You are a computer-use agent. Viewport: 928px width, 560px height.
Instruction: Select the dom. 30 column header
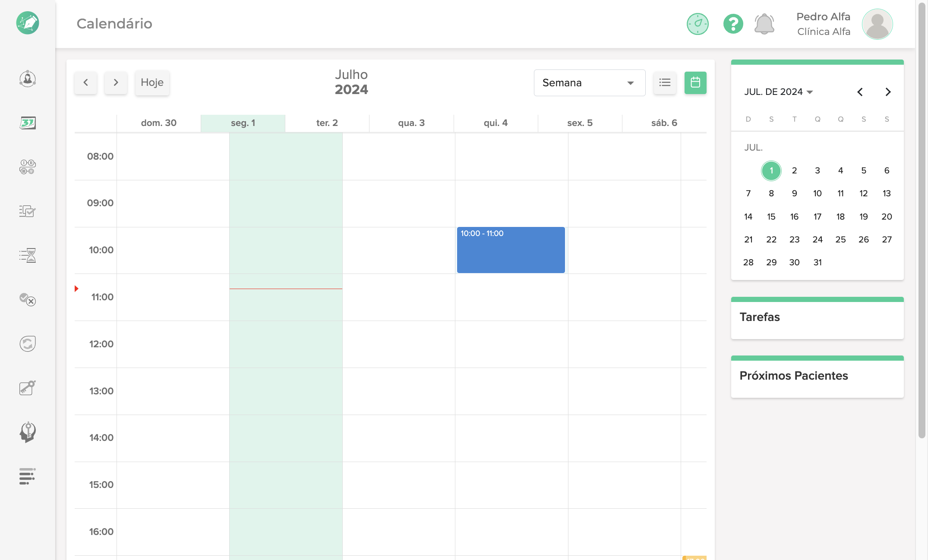158,123
